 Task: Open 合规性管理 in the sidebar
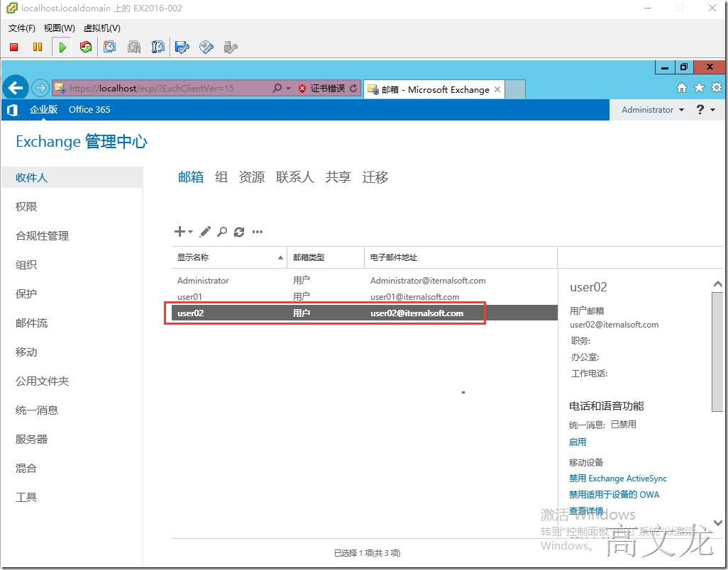click(x=43, y=235)
